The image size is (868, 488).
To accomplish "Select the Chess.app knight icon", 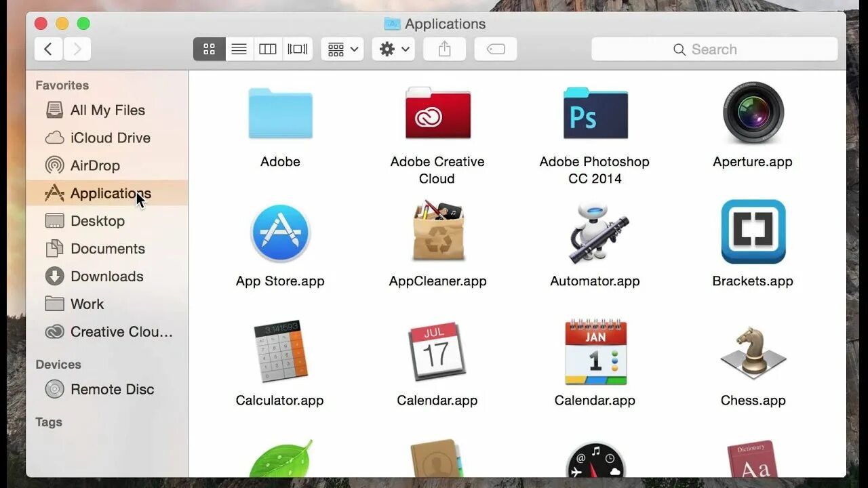I will [x=753, y=352].
